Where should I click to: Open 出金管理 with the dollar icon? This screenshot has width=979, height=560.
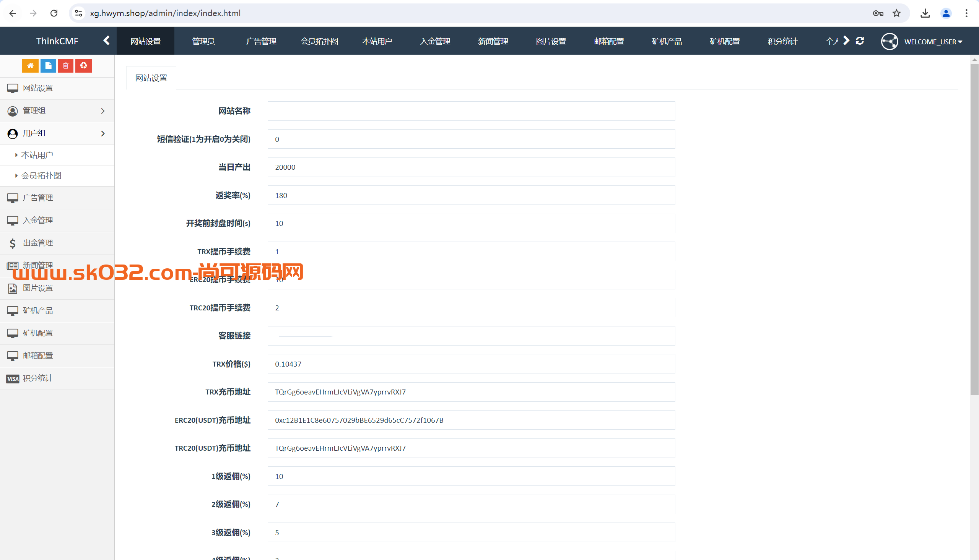57,243
